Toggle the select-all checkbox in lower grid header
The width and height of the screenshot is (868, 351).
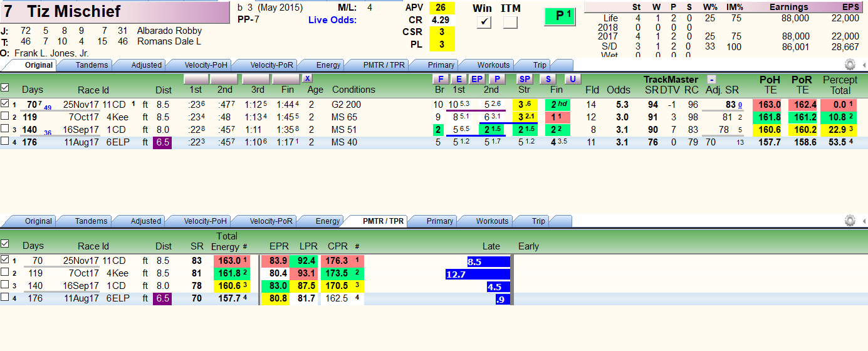point(5,243)
